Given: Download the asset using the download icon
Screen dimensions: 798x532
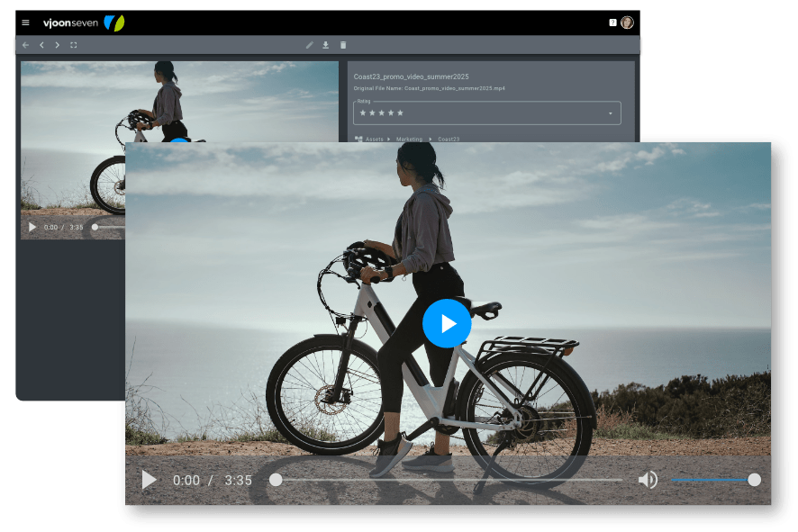Looking at the screenshot, I should click(x=325, y=44).
